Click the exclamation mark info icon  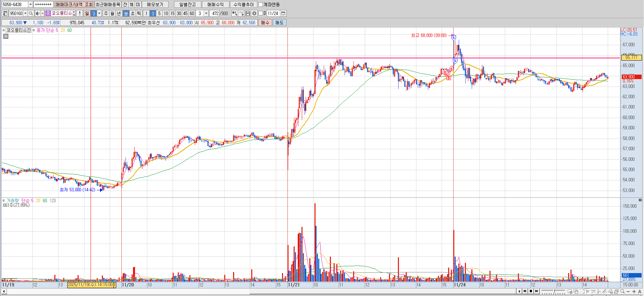[80, 13]
